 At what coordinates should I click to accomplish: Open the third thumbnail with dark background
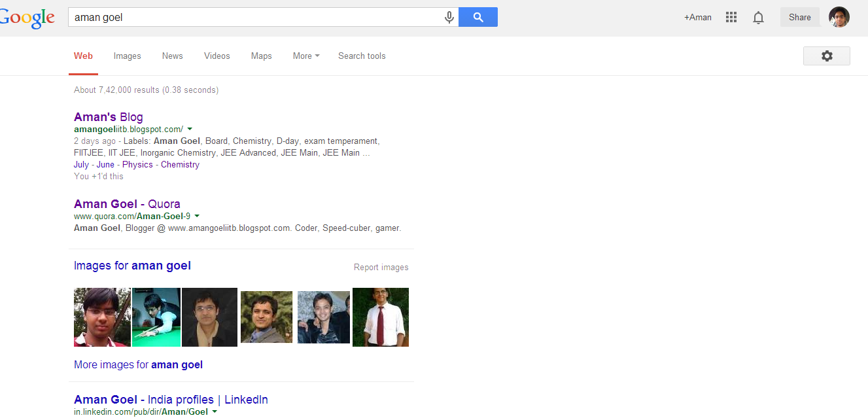tap(209, 317)
